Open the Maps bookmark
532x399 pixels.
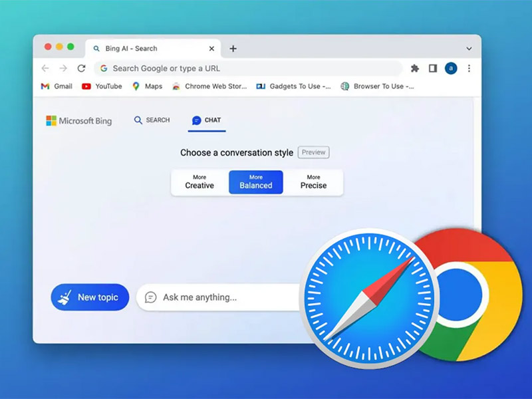[x=147, y=86]
